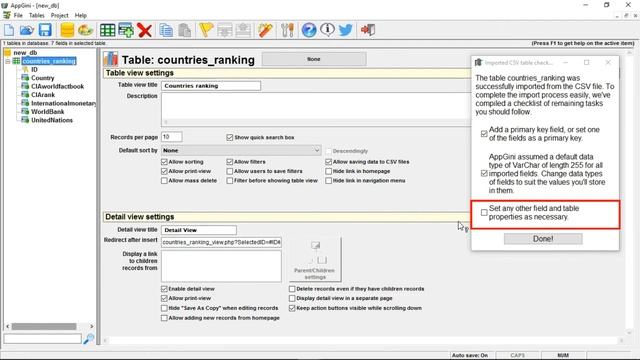Paste using the gray clipboard toolbar icon

pyautogui.click(x=184, y=30)
